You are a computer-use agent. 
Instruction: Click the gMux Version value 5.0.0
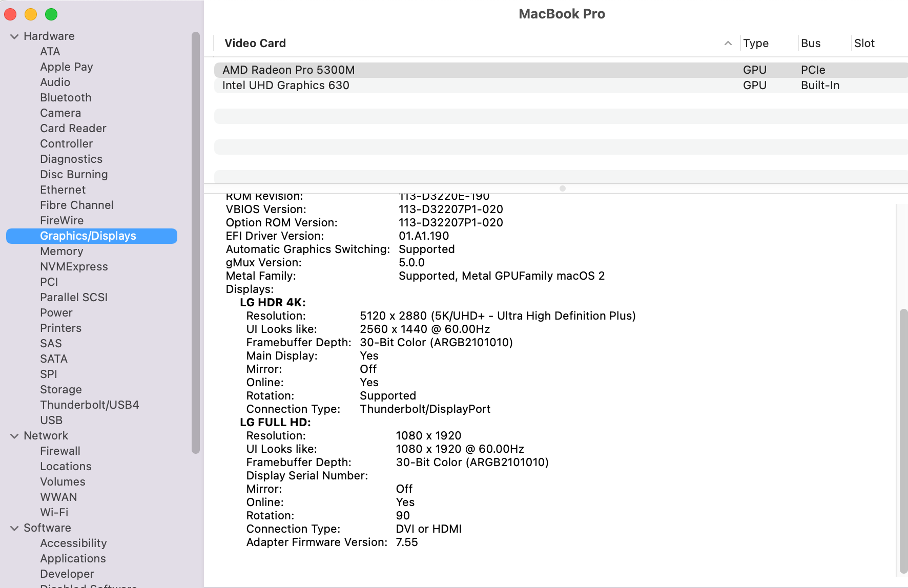coord(411,263)
